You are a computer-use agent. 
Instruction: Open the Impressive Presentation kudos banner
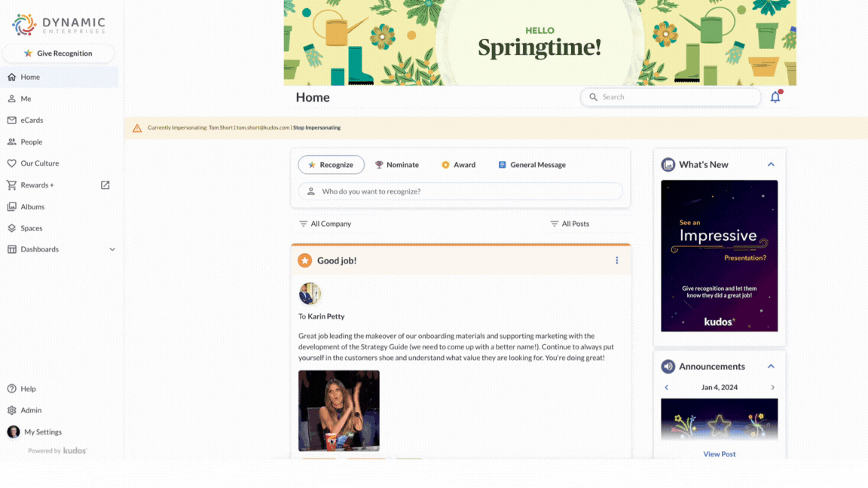719,255
